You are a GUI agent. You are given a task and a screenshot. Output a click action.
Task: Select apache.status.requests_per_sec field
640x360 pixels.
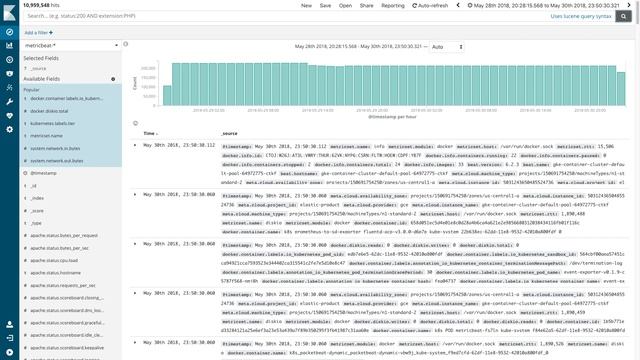click(63, 285)
